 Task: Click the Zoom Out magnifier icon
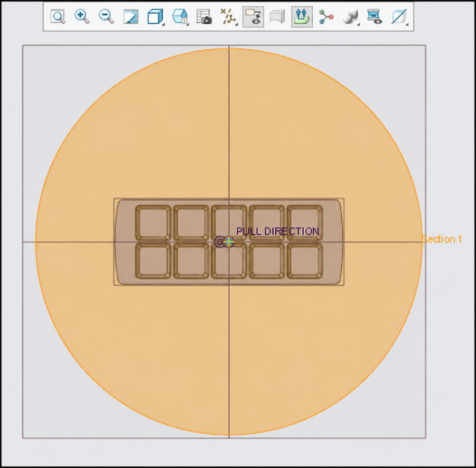[106, 17]
